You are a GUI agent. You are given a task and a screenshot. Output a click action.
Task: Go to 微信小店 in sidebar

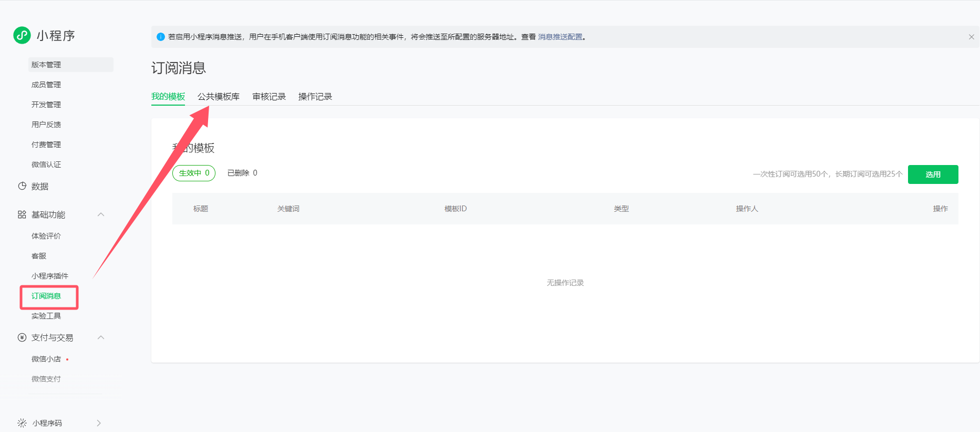[46, 359]
